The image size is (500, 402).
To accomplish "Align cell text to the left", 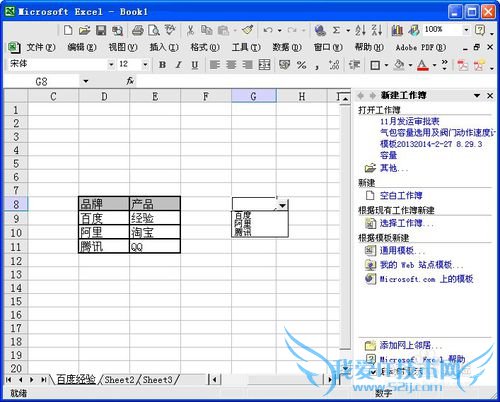I will [215, 65].
